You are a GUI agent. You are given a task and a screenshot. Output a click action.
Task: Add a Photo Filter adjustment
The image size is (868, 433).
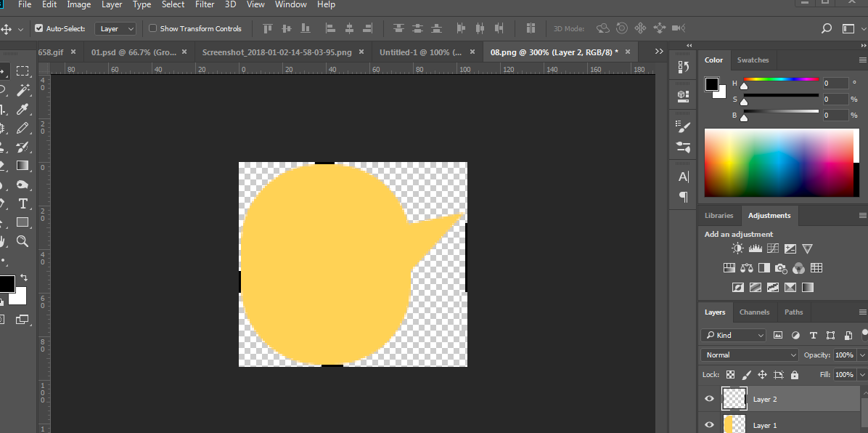(x=781, y=268)
